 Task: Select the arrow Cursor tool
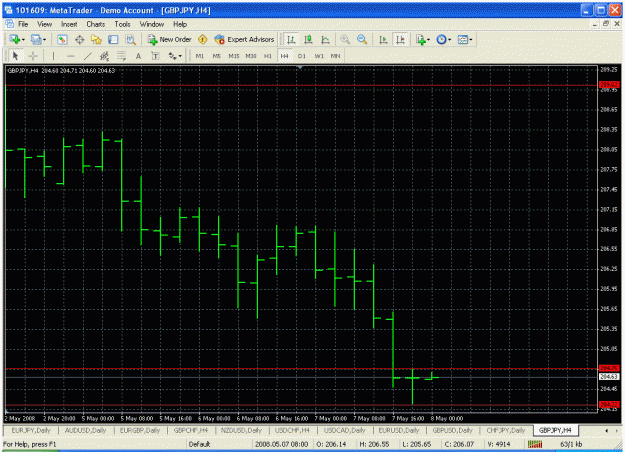tap(16, 56)
